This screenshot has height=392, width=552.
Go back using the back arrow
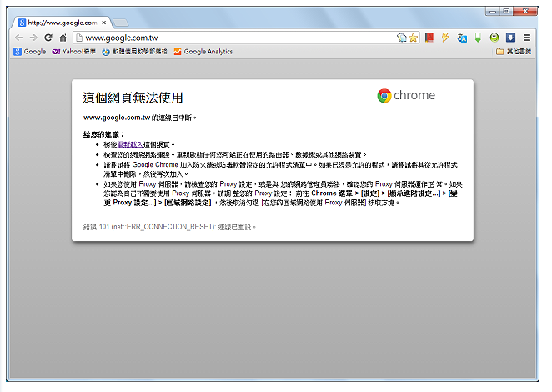(x=18, y=38)
